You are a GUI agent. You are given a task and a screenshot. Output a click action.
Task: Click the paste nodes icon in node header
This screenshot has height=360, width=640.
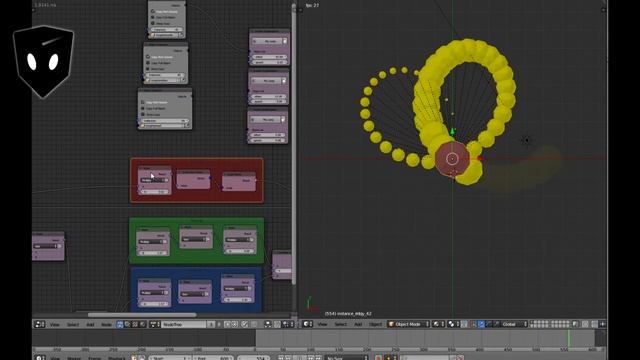click(x=235, y=324)
